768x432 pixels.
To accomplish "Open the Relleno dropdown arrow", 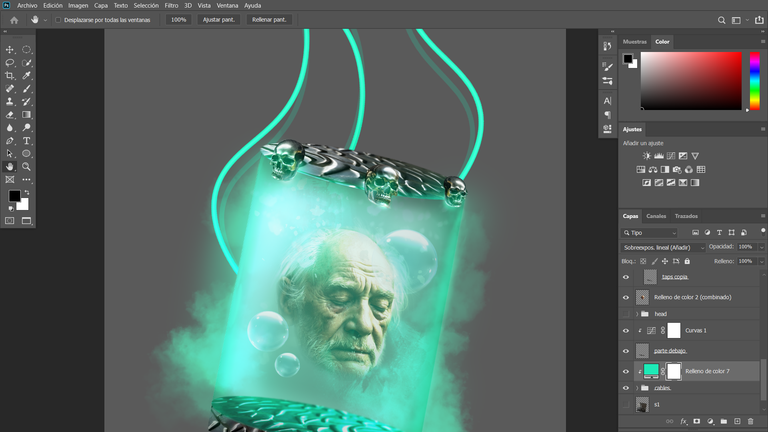I will pyautogui.click(x=762, y=262).
